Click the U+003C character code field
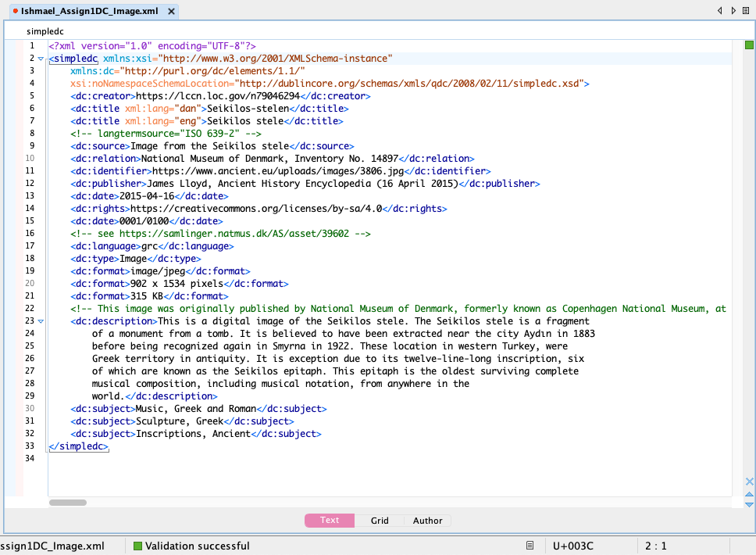The height and width of the screenshot is (555, 756). point(572,546)
